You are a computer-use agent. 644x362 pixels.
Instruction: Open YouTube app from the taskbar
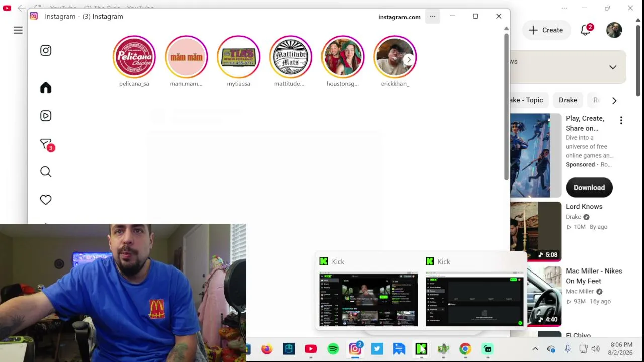point(311,349)
